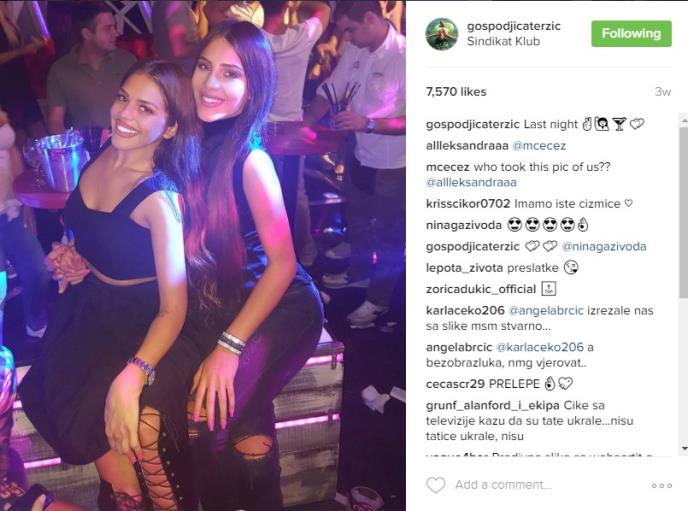Click the scrollbar down arrow in comments
This screenshot has width=688, height=511.
[x=684, y=448]
